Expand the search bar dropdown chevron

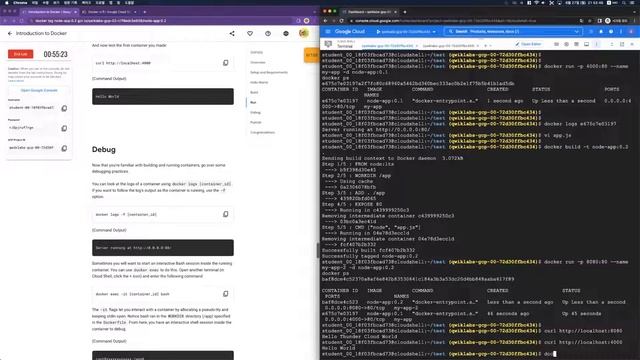click(x=576, y=31)
